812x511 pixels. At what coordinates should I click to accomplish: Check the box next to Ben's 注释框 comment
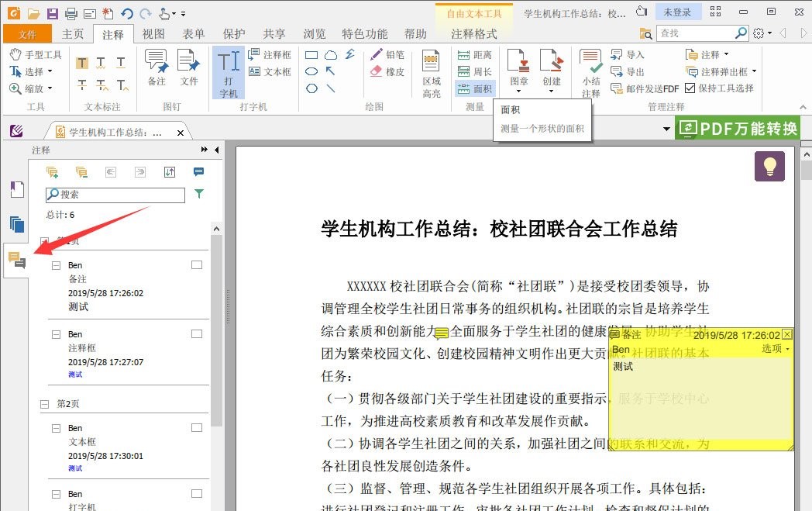pyautogui.click(x=197, y=333)
